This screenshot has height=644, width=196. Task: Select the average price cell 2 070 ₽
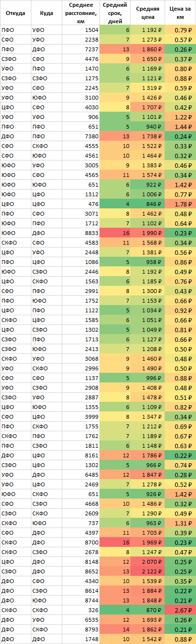coord(148,562)
